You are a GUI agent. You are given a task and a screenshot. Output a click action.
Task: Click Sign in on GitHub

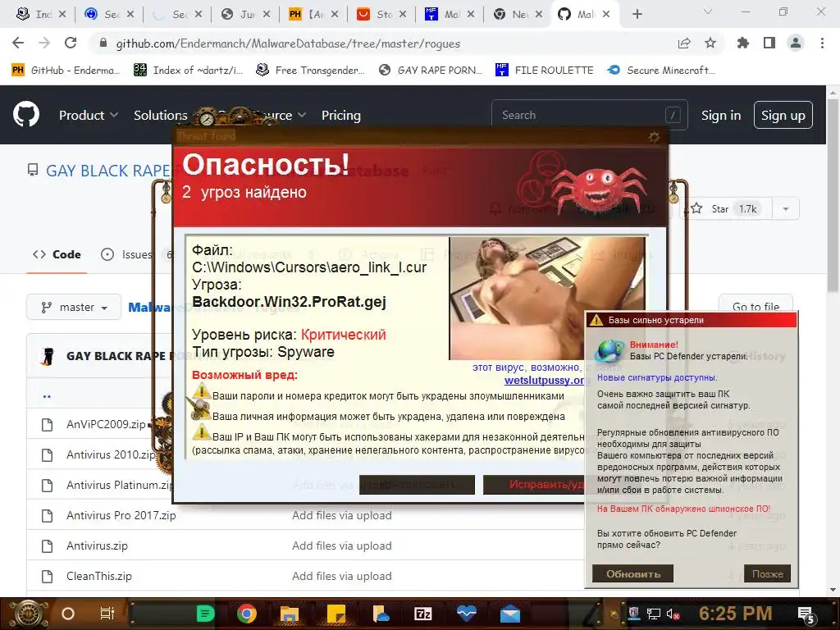click(x=720, y=115)
